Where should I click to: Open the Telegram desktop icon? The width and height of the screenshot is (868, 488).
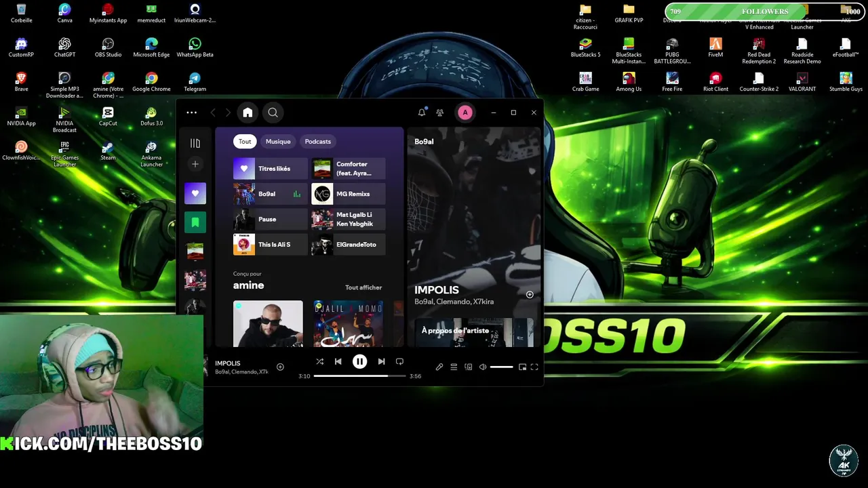[x=195, y=82]
